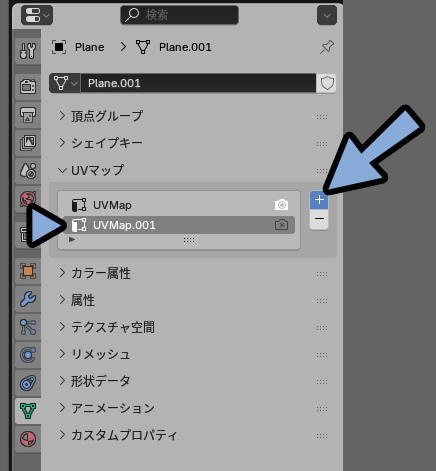The width and height of the screenshot is (436, 471).
Task: Toggle the pin icon for Plane.001
Action: pos(327,47)
